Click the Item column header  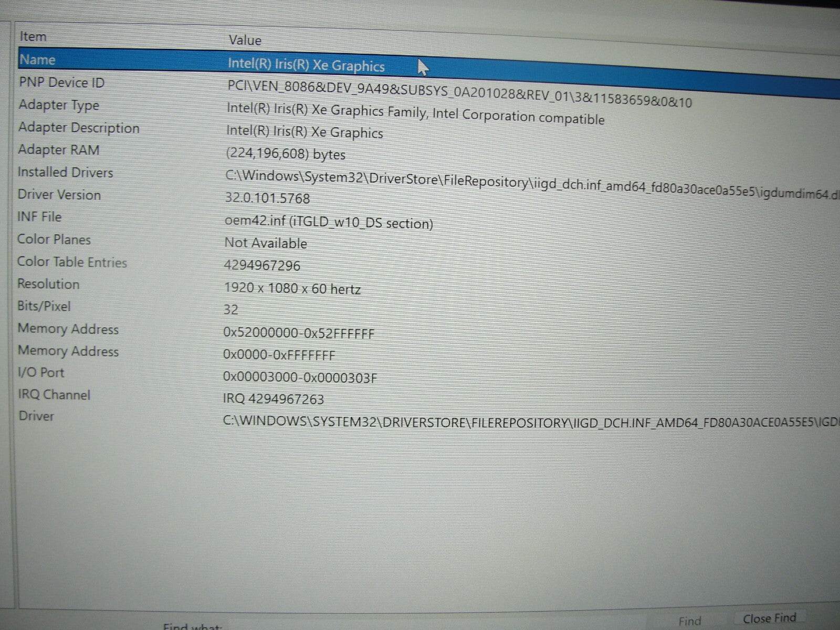(33, 36)
